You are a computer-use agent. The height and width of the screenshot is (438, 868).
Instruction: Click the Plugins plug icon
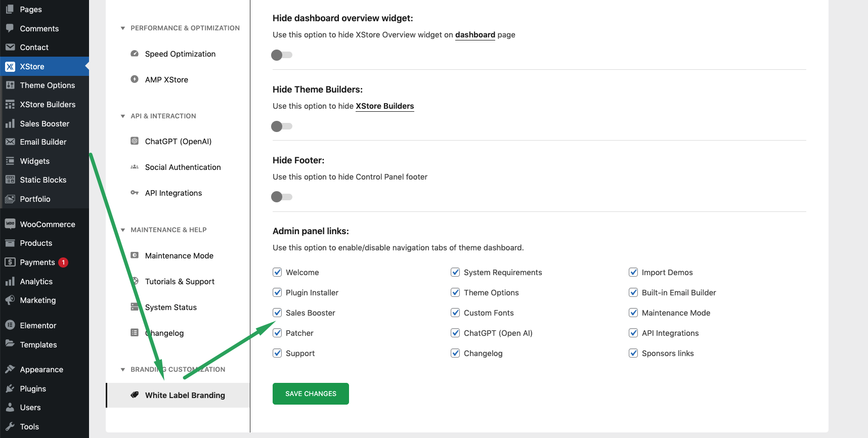10,388
